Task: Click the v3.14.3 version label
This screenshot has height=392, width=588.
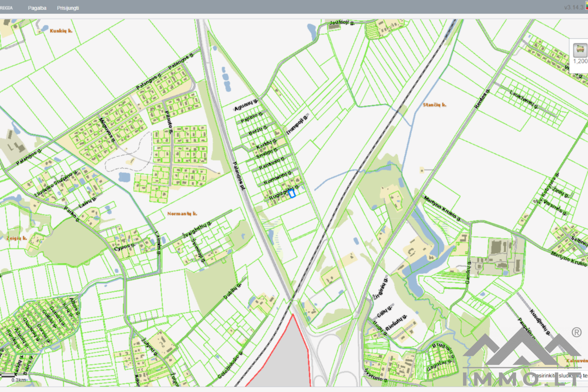Action: point(574,7)
